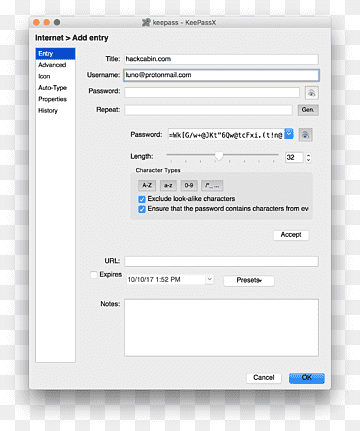Toggle A-Z uppercase character type

tap(147, 185)
